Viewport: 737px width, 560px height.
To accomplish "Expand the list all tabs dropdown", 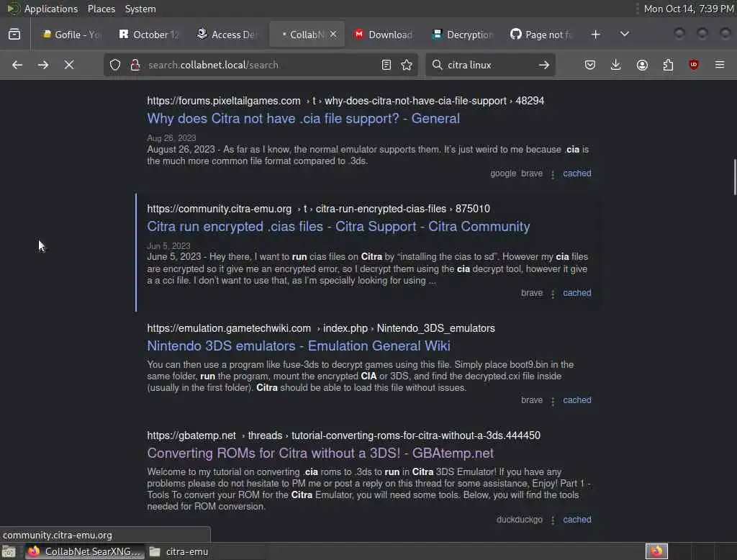I will coord(624,35).
